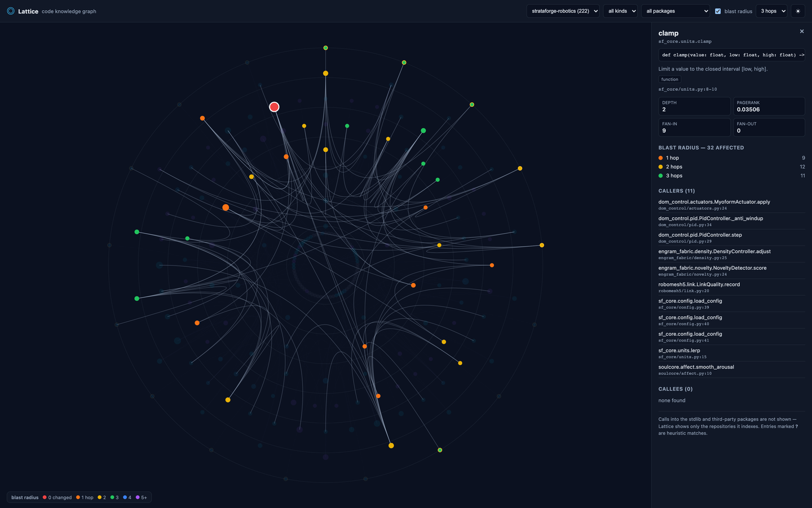Click the orange '1 hop' bottom legend swatch
Screen dimensions: 812x508
(78, 497)
